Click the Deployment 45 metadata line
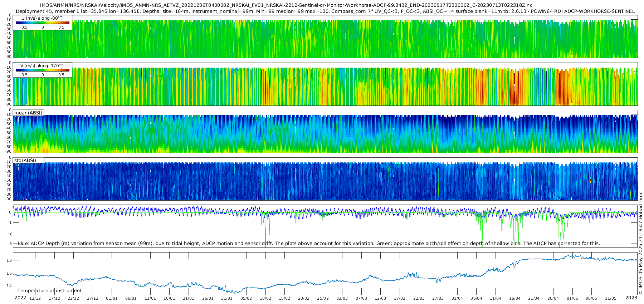 tap(325, 11)
